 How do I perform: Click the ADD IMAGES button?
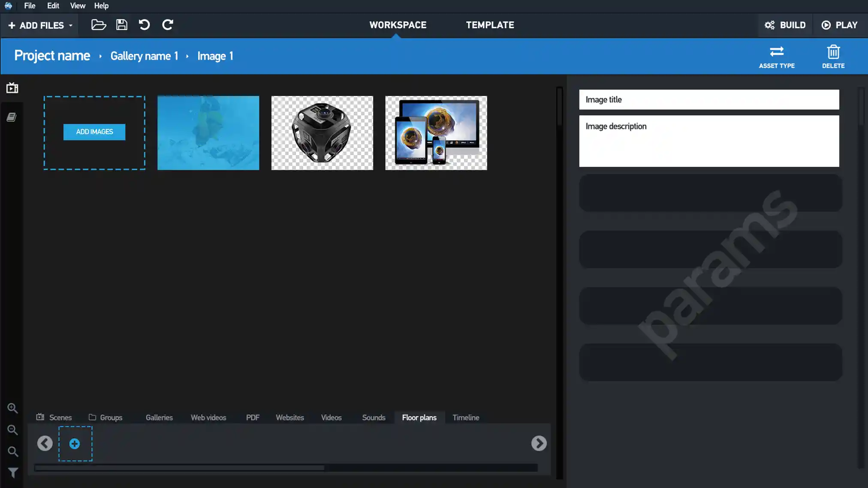pos(94,132)
